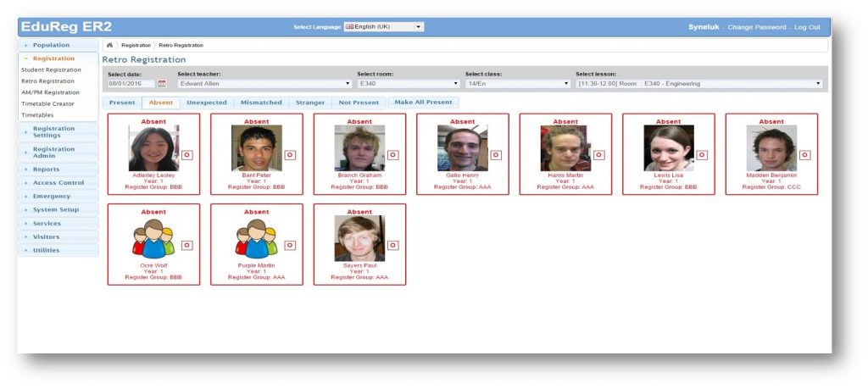Open the Select room dropdown
The width and height of the screenshot is (868, 389).
click(x=408, y=84)
